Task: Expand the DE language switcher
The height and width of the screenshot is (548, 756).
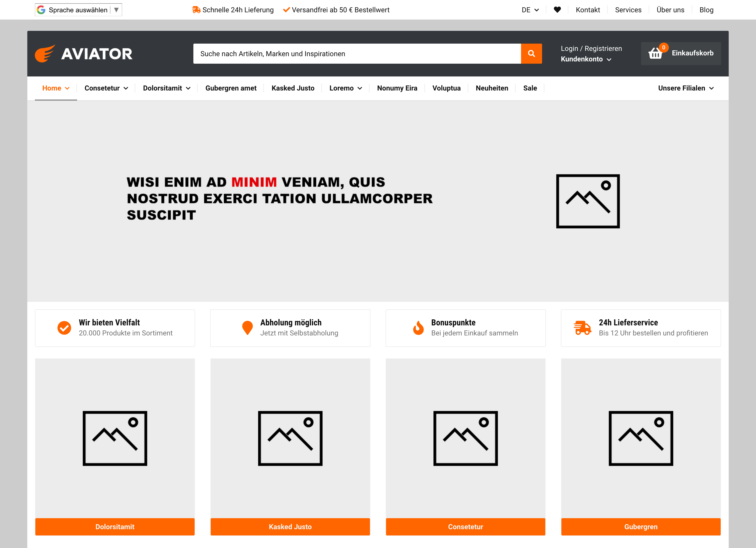Action: click(530, 10)
